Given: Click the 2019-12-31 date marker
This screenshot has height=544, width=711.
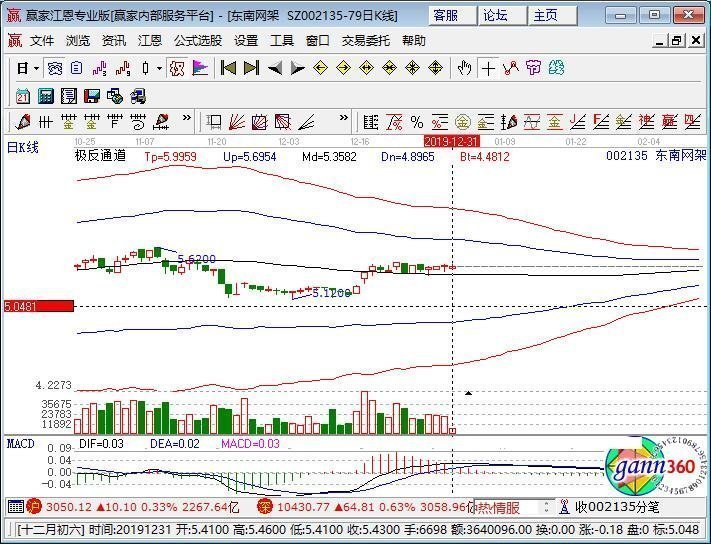Looking at the screenshot, I should [452, 141].
